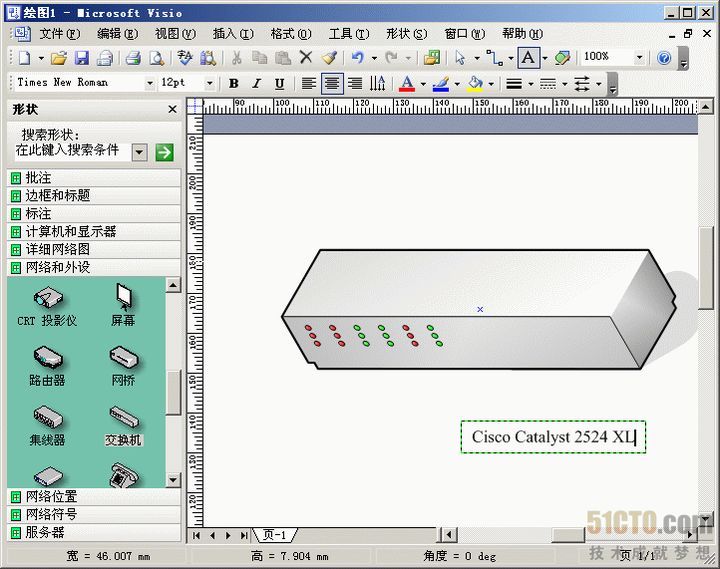The width and height of the screenshot is (720, 569).
Task: Select the Format Painter brush icon
Action: coord(329,58)
